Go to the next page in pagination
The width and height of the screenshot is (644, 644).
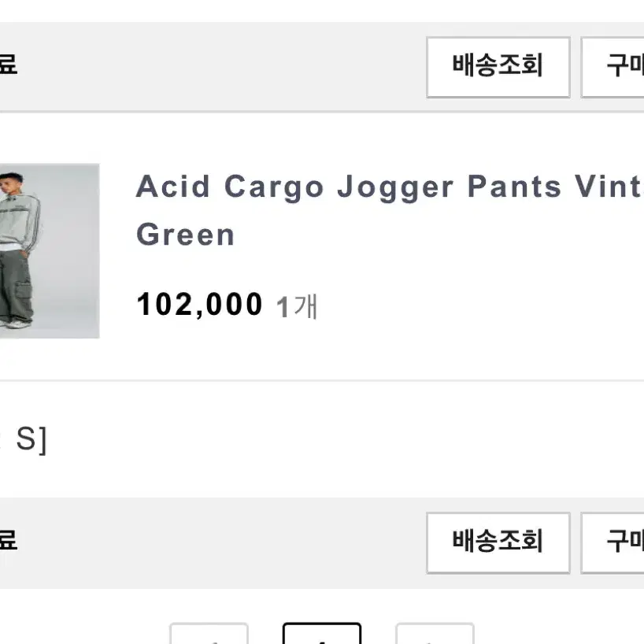click(435, 634)
